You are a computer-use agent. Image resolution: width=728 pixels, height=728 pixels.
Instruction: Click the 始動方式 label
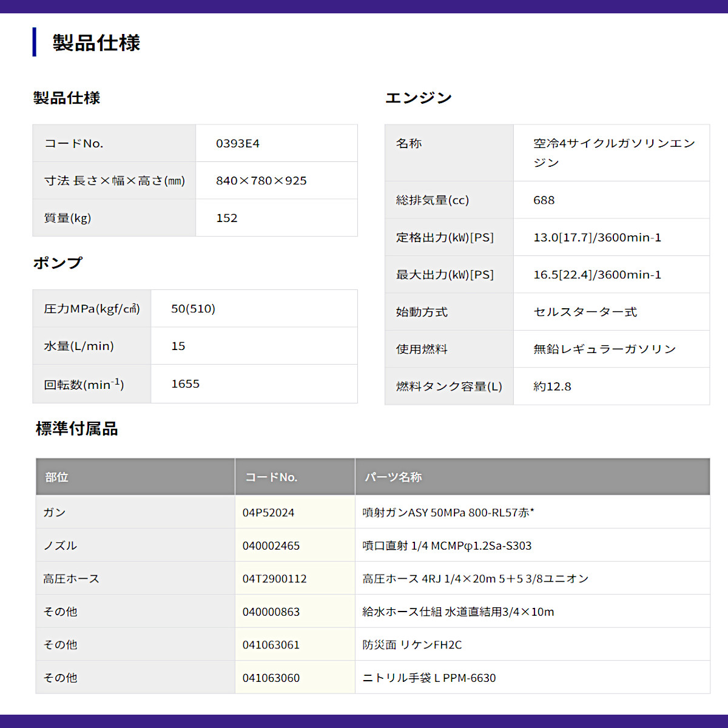(422, 312)
